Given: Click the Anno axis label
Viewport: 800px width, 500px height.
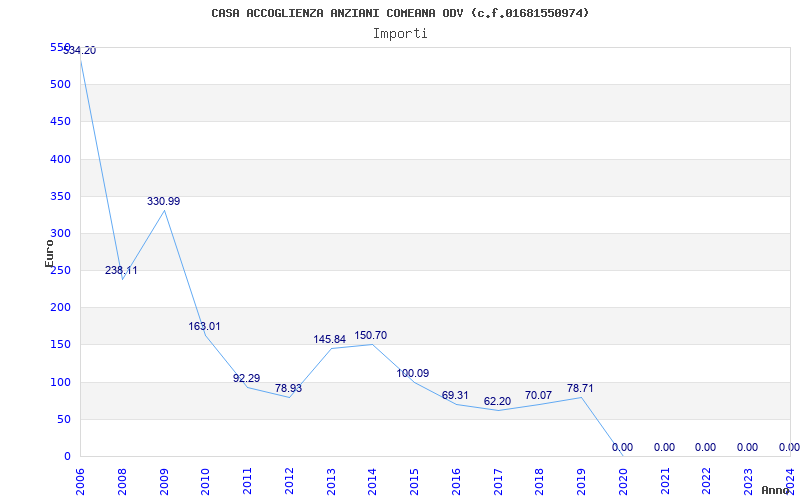Looking at the screenshot, I should click(x=775, y=490).
